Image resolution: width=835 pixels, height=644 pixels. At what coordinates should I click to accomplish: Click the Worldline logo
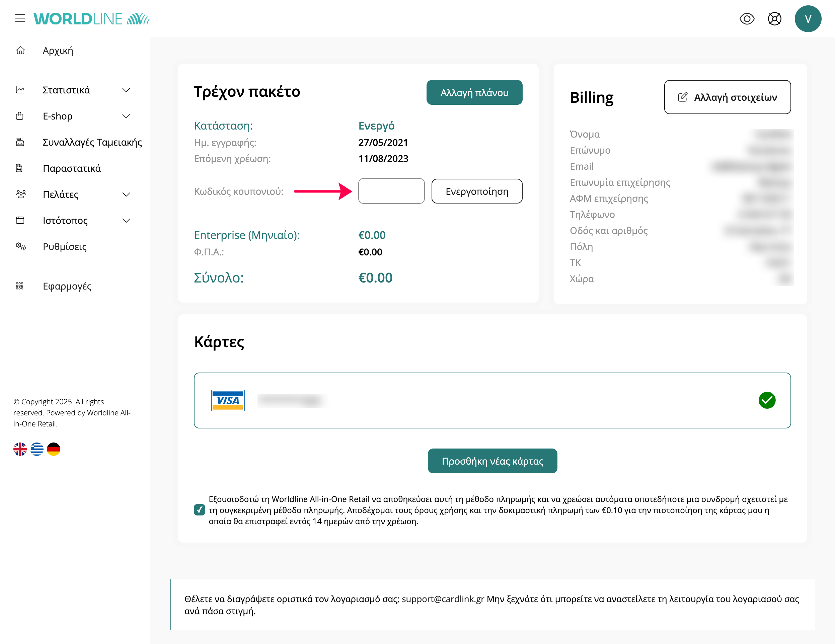click(x=92, y=19)
